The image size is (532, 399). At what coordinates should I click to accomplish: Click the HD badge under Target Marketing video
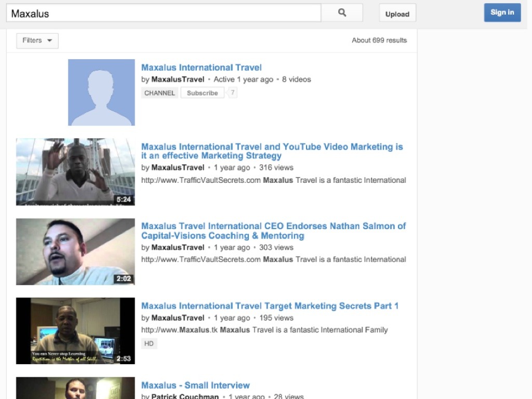[149, 343]
